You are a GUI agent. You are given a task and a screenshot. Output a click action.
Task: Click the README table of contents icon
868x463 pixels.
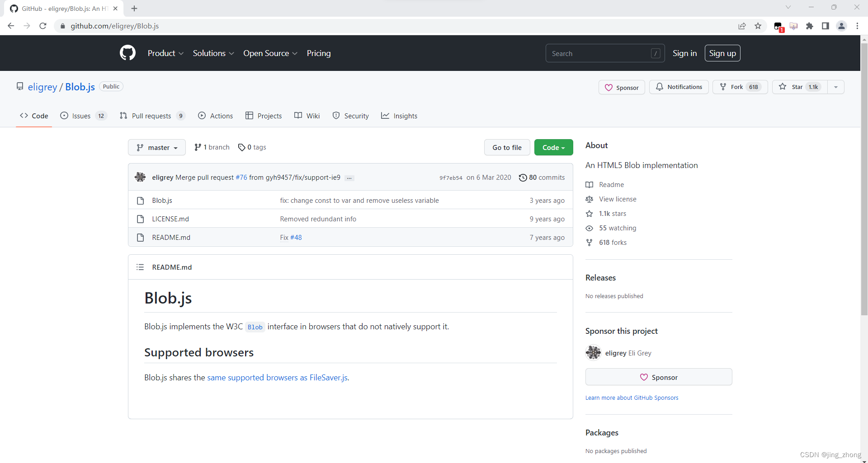tap(140, 267)
